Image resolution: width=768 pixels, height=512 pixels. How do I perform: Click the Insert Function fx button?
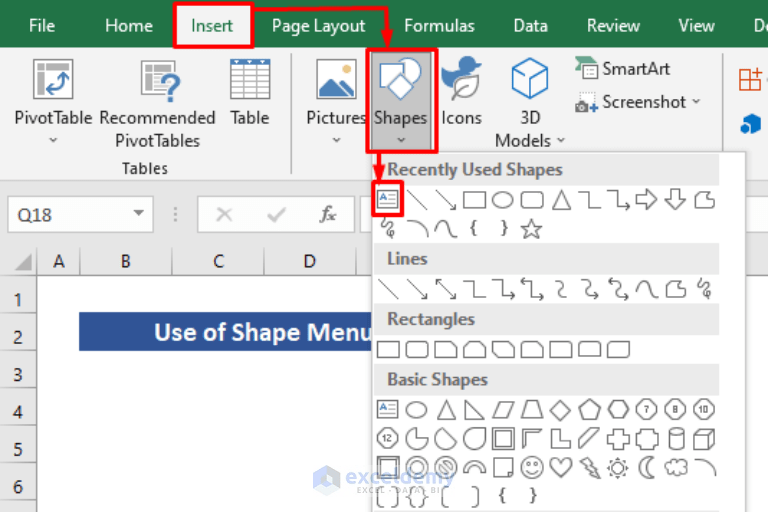[x=328, y=214]
